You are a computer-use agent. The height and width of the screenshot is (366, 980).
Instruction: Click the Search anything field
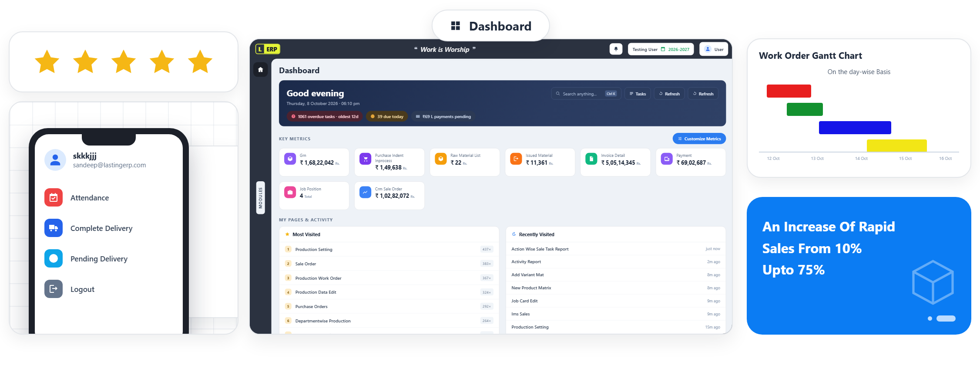point(586,94)
